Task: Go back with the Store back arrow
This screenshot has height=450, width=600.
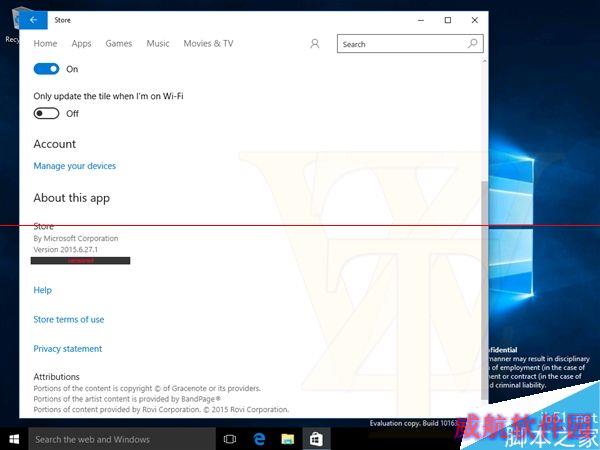Action: [x=33, y=20]
